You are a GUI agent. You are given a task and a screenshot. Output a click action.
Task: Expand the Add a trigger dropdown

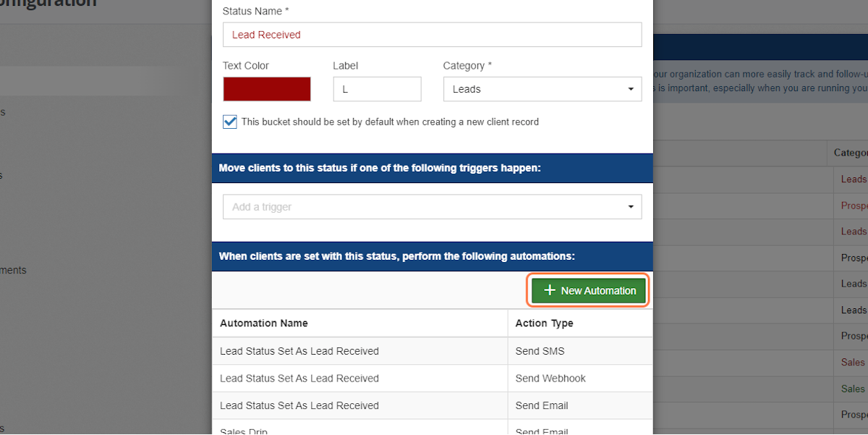pos(432,207)
